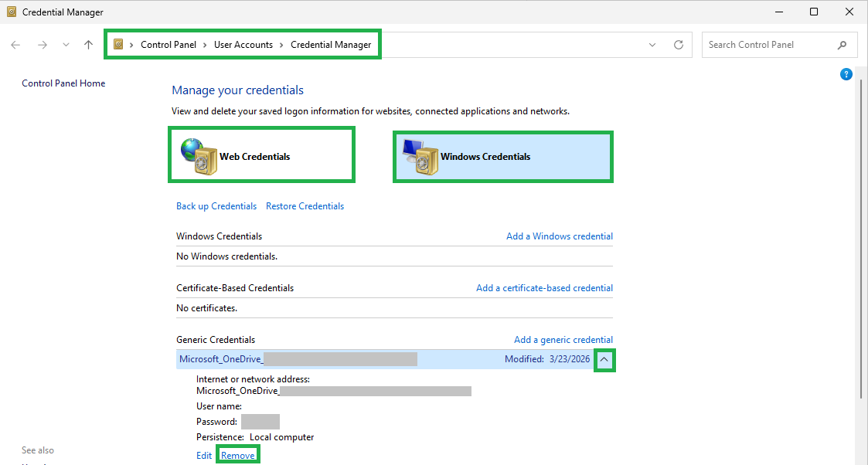Click the Forward navigation arrow
The width and height of the screenshot is (868, 465).
click(42, 45)
